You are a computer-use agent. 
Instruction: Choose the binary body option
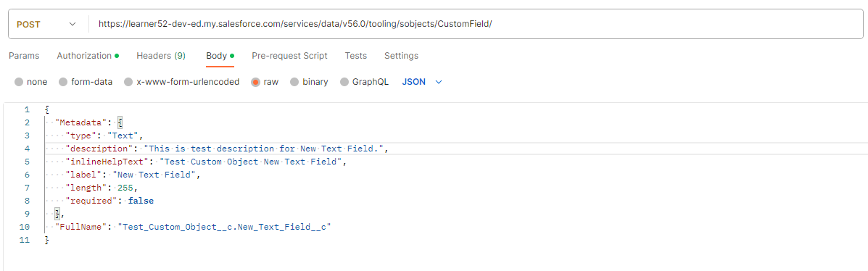pyautogui.click(x=309, y=82)
